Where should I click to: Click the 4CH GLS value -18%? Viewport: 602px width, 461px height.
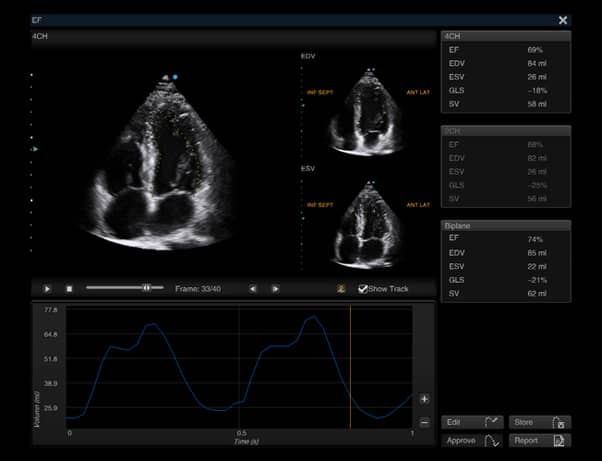[x=537, y=91]
